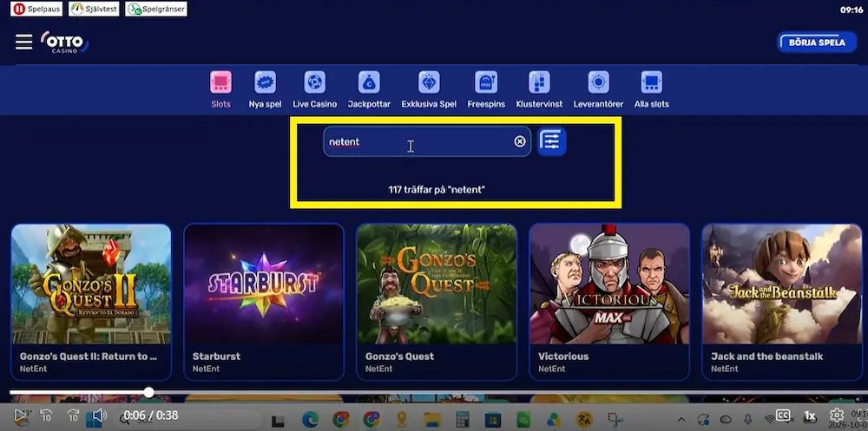This screenshot has height=431, width=868.
Task: Click Gonzo's Quest II: Return to title
Action: (x=89, y=356)
